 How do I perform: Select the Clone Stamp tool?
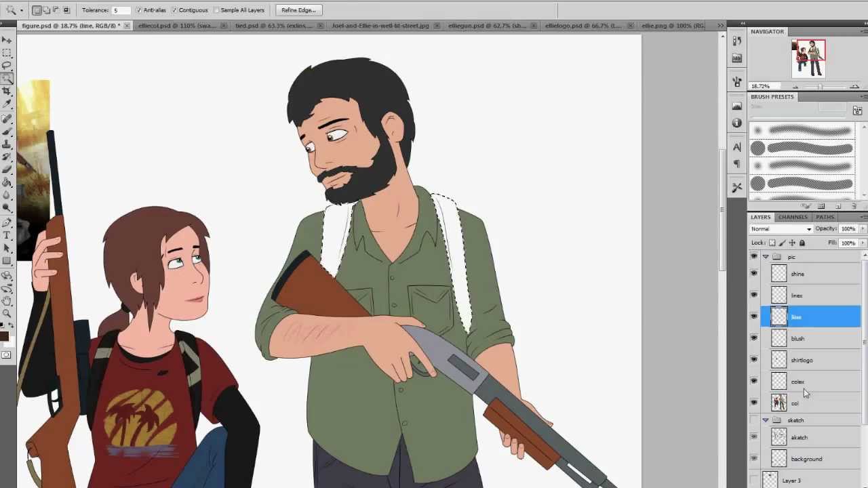coord(7,144)
